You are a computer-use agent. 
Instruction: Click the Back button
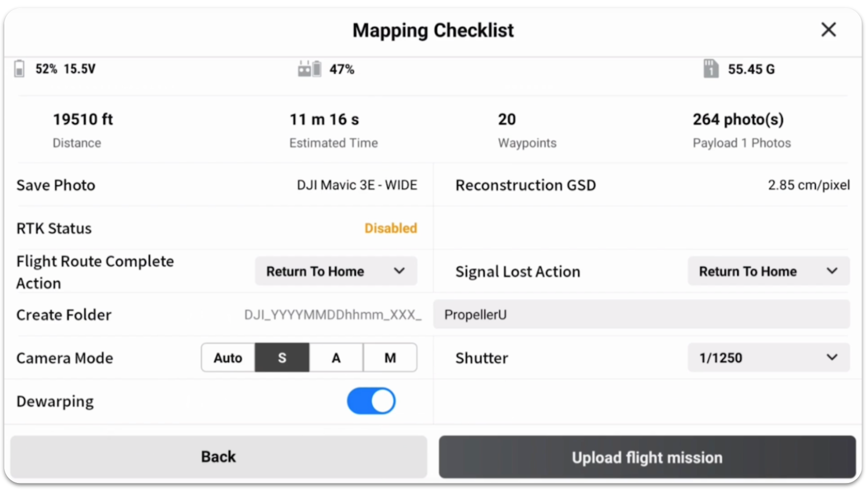click(218, 457)
